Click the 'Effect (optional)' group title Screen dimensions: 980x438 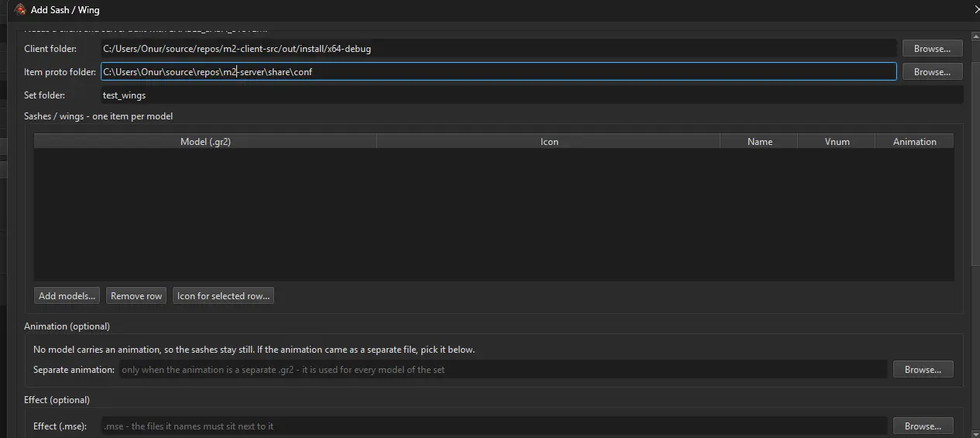tap(57, 400)
